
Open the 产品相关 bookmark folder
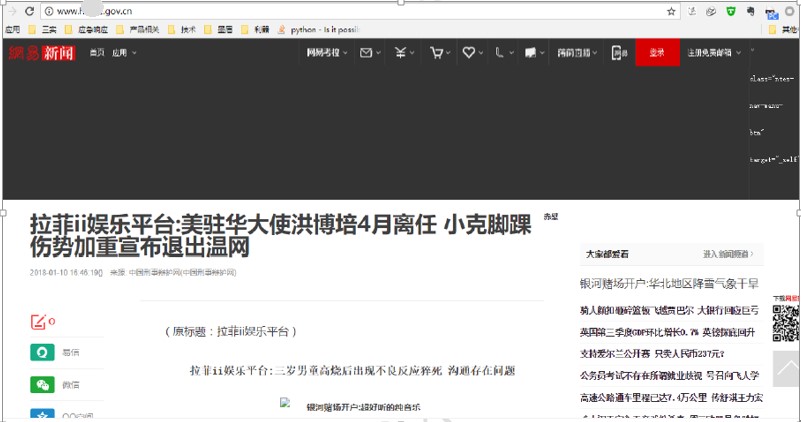138,30
